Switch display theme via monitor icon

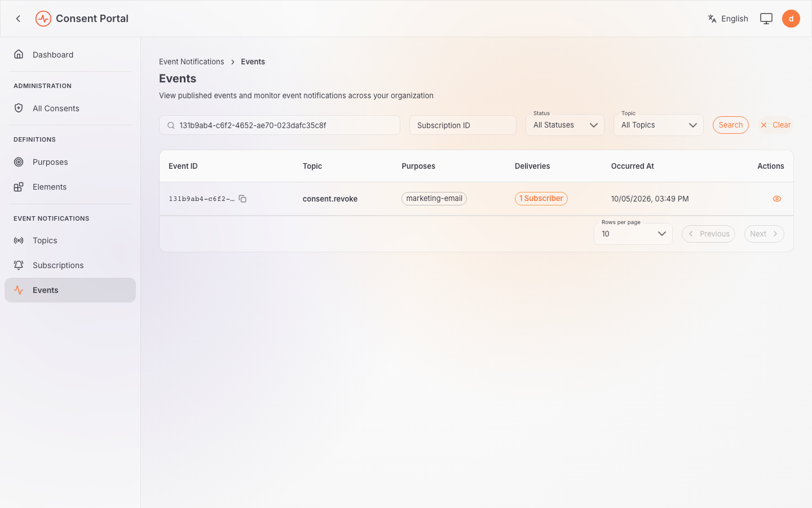(x=766, y=19)
